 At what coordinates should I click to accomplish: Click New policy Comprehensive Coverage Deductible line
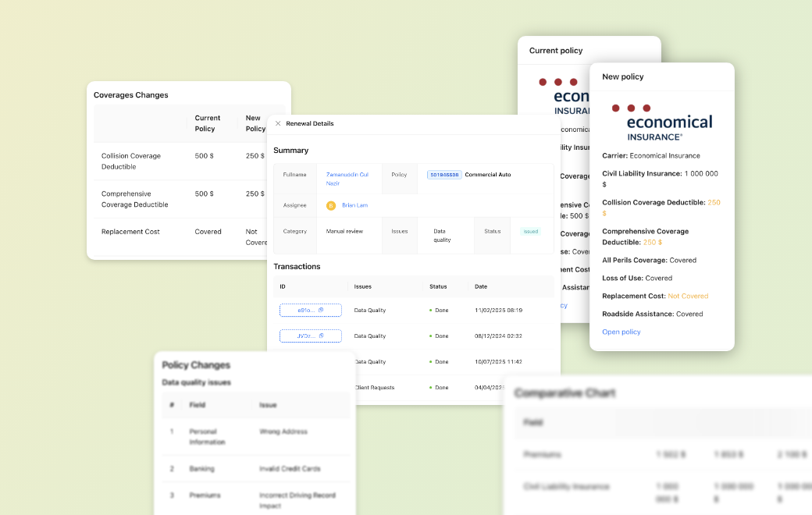click(645, 236)
